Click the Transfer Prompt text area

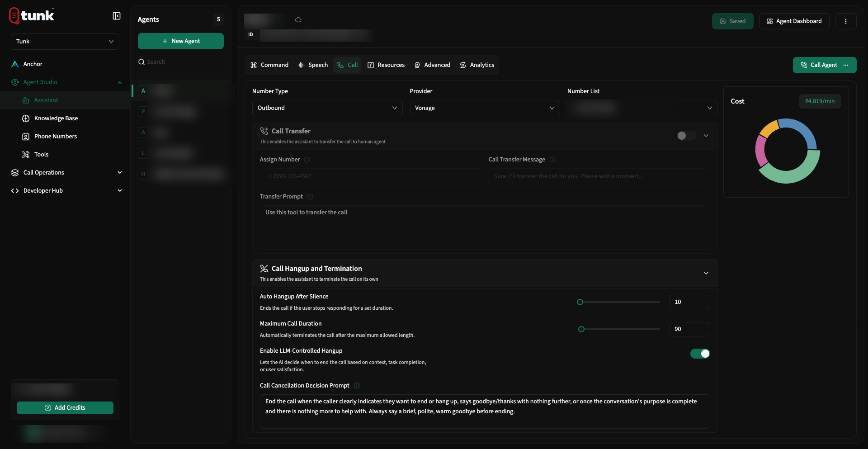point(485,227)
